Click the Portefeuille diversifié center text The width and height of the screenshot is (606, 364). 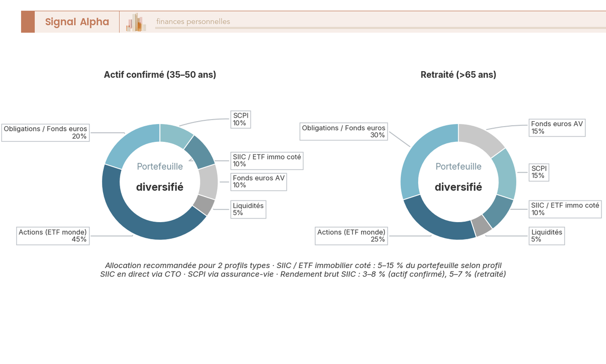point(160,177)
